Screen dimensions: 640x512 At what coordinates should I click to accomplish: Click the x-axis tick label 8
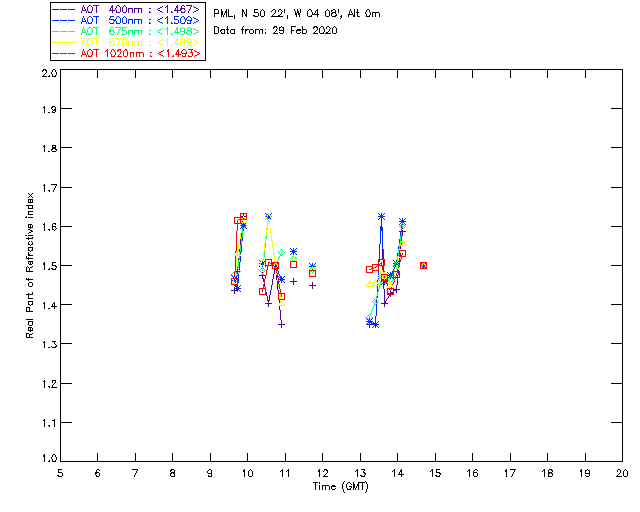tap(173, 473)
